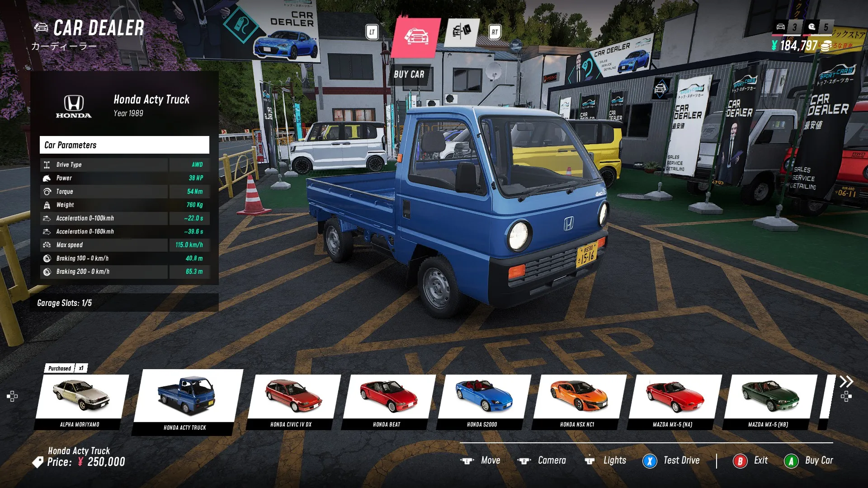Click the Purchased x1 badge
The width and height of the screenshot is (868, 488).
pyautogui.click(x=66, y=368)
